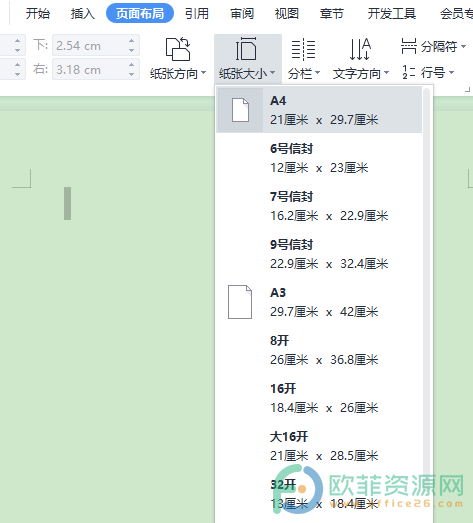
Task: Open the 引用 tab
Action: point(197,14)
